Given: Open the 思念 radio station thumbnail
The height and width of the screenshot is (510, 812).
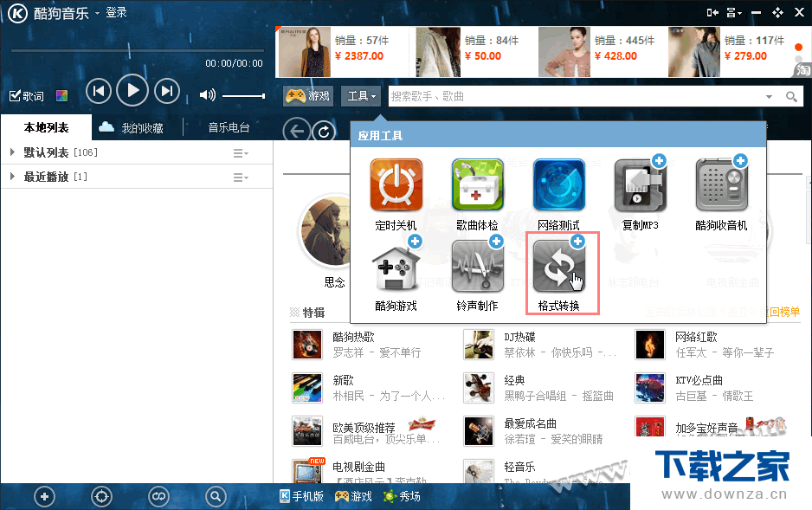Looking at the screenshot, I should 325,231.
